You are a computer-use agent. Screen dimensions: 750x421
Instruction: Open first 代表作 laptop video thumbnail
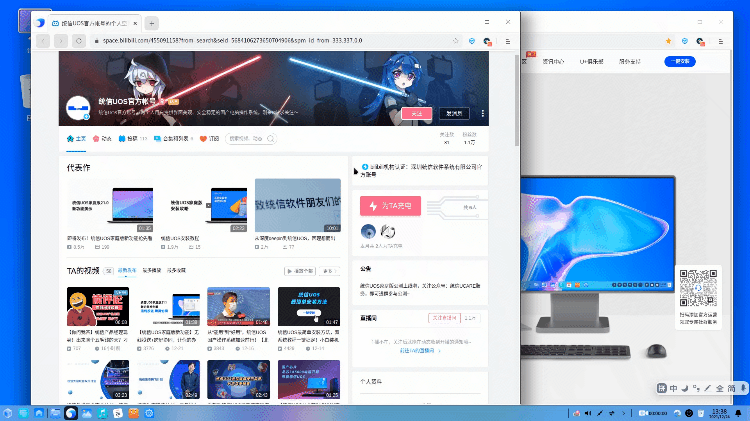110,206
